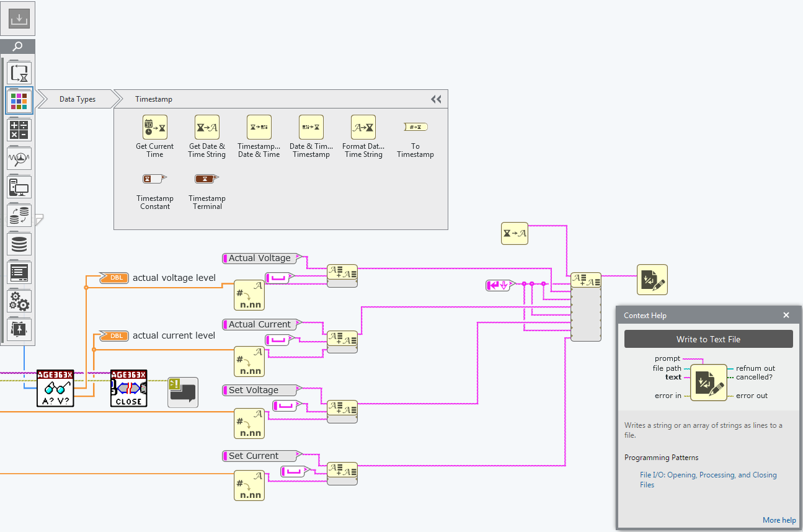This screenshot has height=532, width=803.
Task: Select the Timestamp To Date & Time function
Action: click(x=259, y=127)
